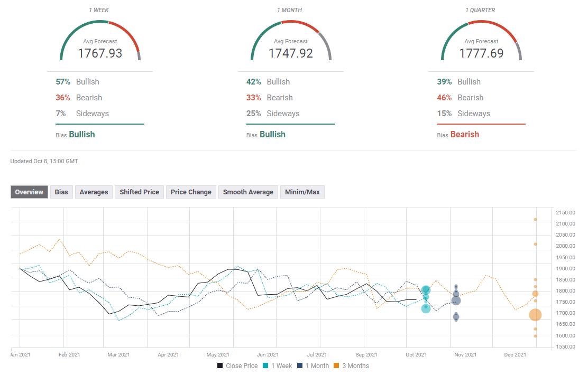This screenshot has width=588, height=376.
Task: Select the Averages tab
Action: (94, 192)
